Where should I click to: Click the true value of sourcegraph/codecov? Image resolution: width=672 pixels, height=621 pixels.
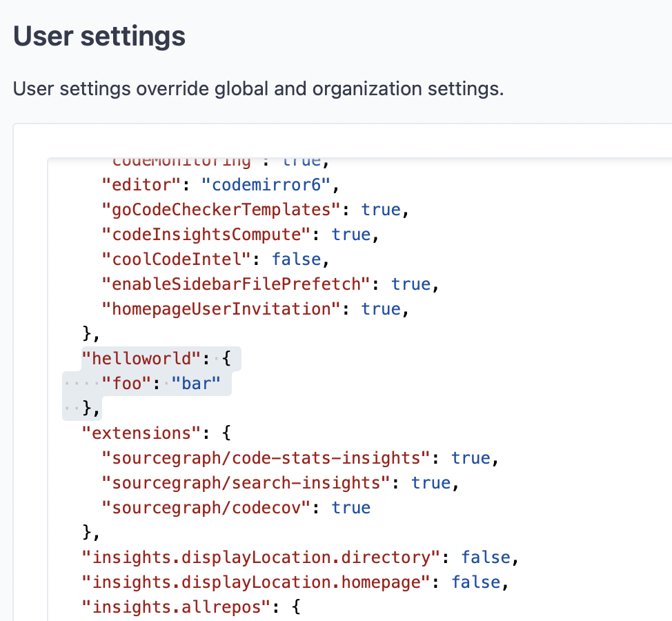click(x=351, y=508)
